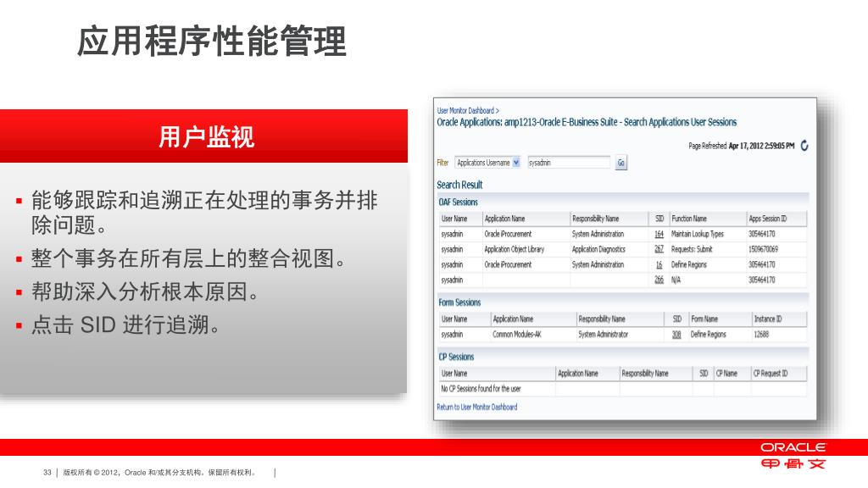This screenshot has width=868, height=488.
Task: Click the Instance ID column header
Action: (768, 319)
